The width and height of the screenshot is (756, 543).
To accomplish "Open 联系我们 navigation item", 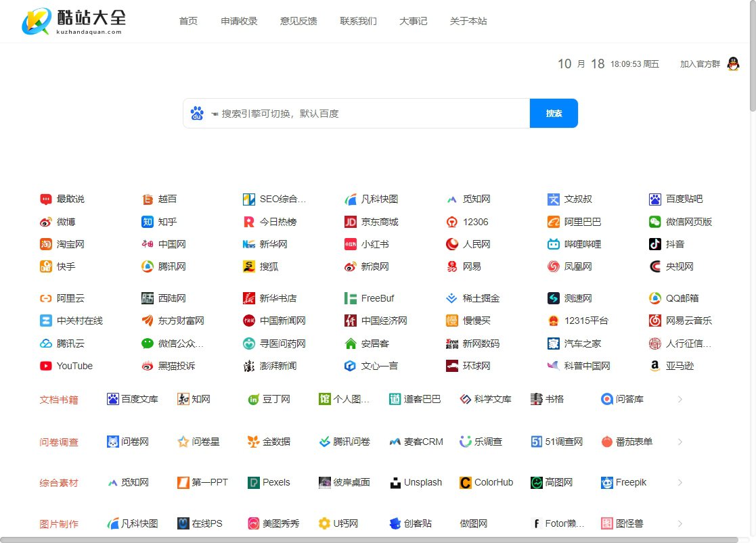I will pos(358,21).
